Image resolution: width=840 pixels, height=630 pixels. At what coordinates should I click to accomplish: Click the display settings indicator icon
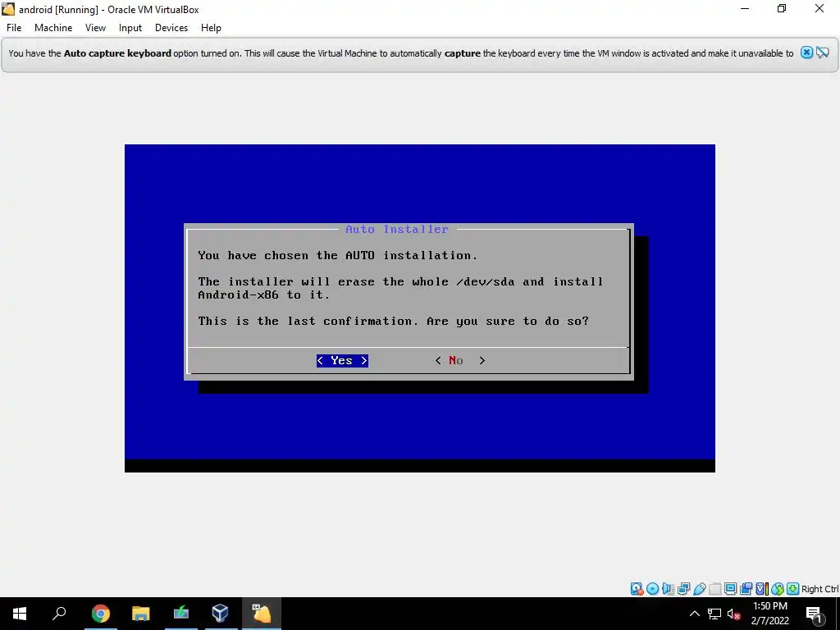coord(730,589)
